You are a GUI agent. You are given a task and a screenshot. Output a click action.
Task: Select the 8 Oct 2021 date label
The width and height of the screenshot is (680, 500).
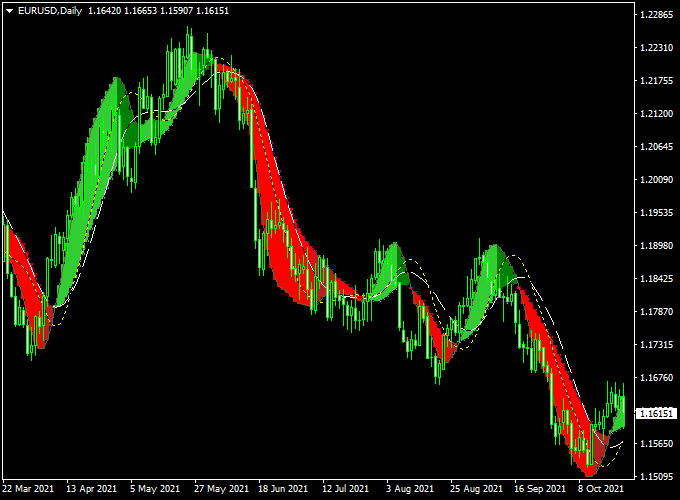tap(601, 489)
